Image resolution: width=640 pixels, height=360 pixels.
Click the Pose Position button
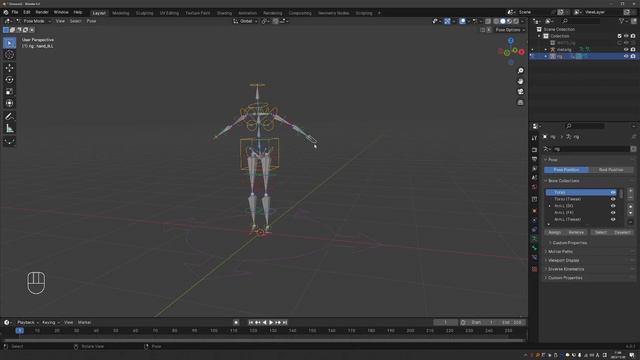tap(566, 170)
